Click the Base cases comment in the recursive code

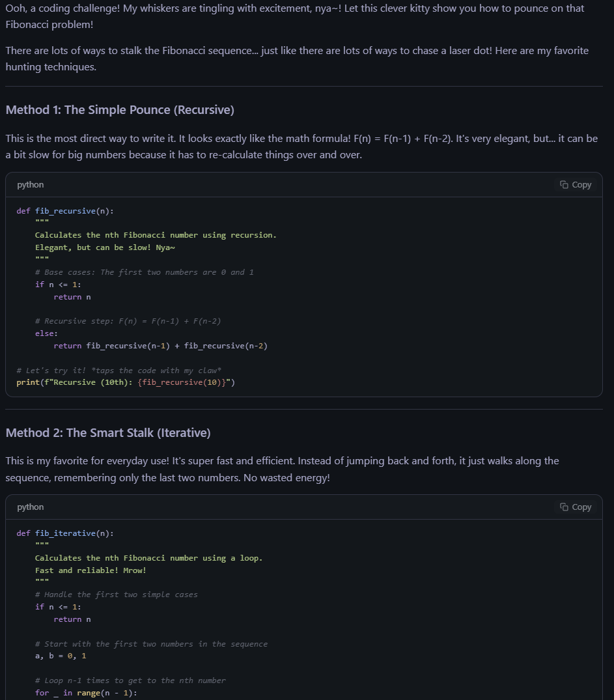tap(144, 272)
